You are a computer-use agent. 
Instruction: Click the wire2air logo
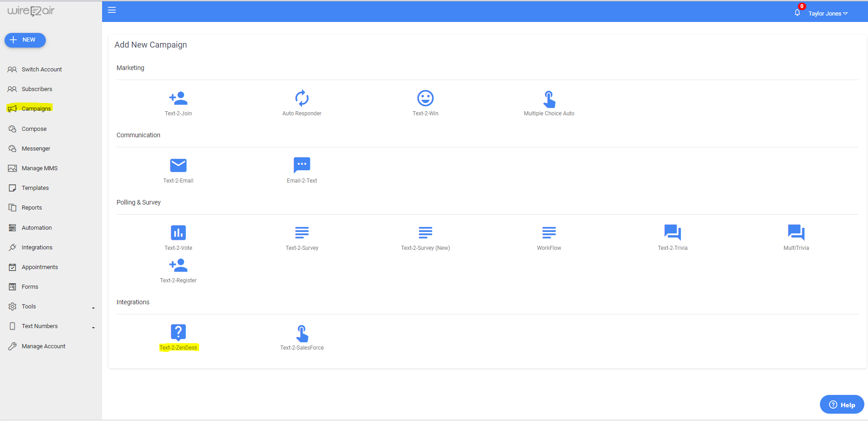(x=31, y=11)
